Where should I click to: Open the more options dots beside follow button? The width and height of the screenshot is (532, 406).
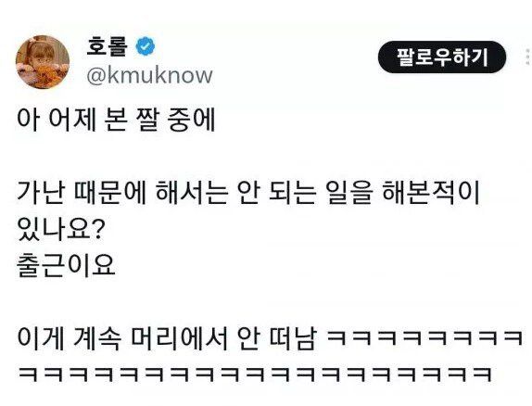coord(527,57)
